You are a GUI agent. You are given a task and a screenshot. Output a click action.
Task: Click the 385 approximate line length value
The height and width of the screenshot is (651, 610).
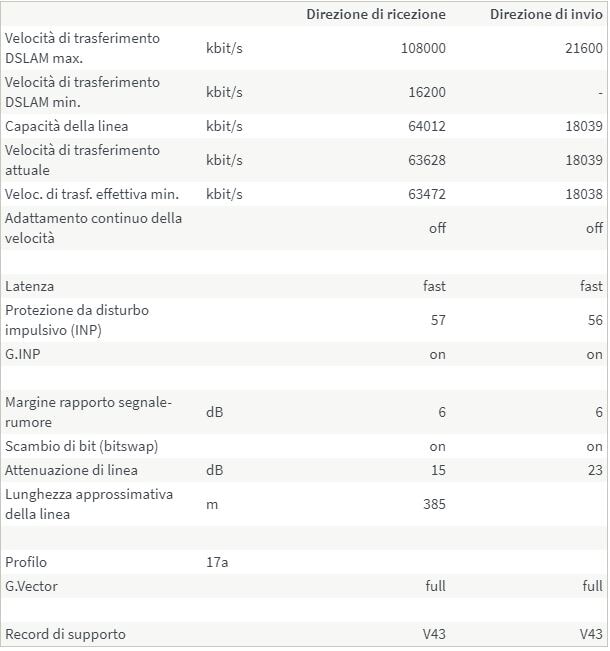(434, 504)
